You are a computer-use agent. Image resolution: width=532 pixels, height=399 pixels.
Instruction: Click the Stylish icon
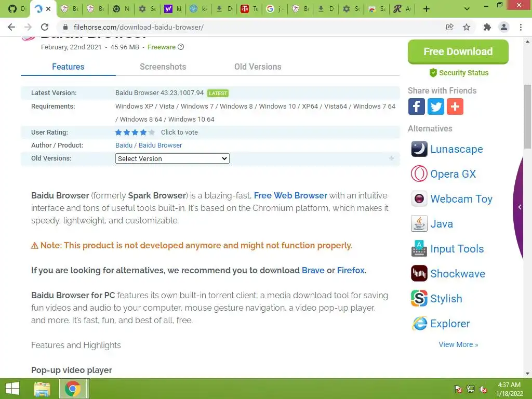419,299
